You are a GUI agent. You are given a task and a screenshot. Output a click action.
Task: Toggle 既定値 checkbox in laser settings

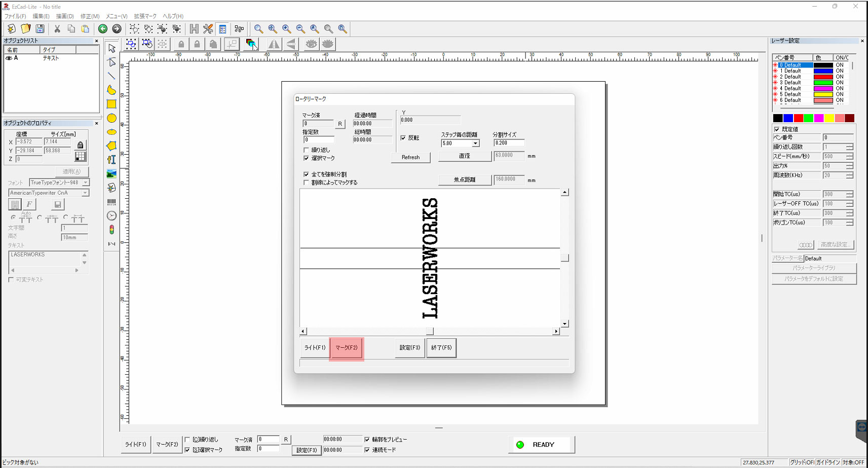[x=777, y=129]
